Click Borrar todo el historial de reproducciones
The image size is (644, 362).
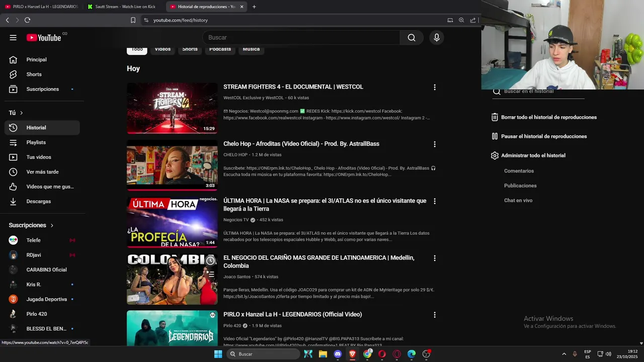(x=544, y=117)
